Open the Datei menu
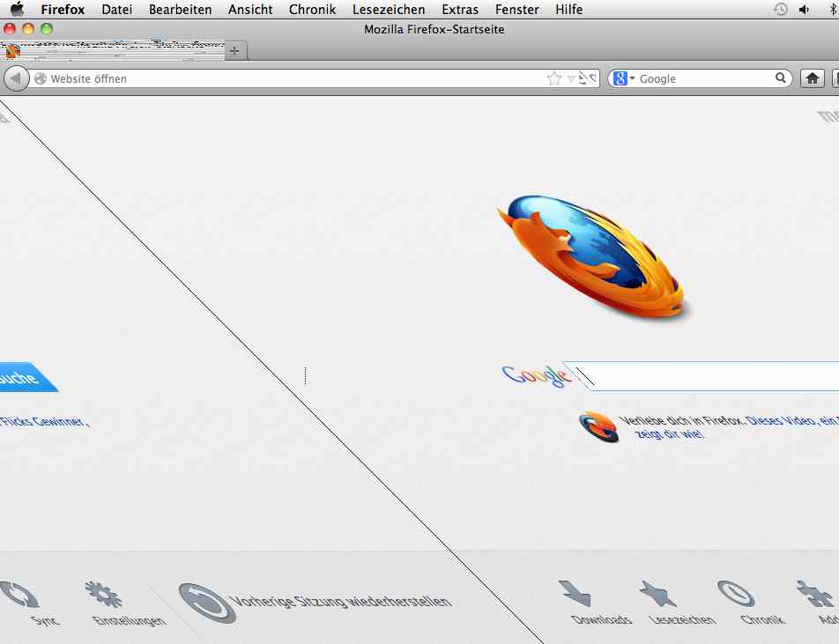 pyautogui.click(x=116, y=10)
